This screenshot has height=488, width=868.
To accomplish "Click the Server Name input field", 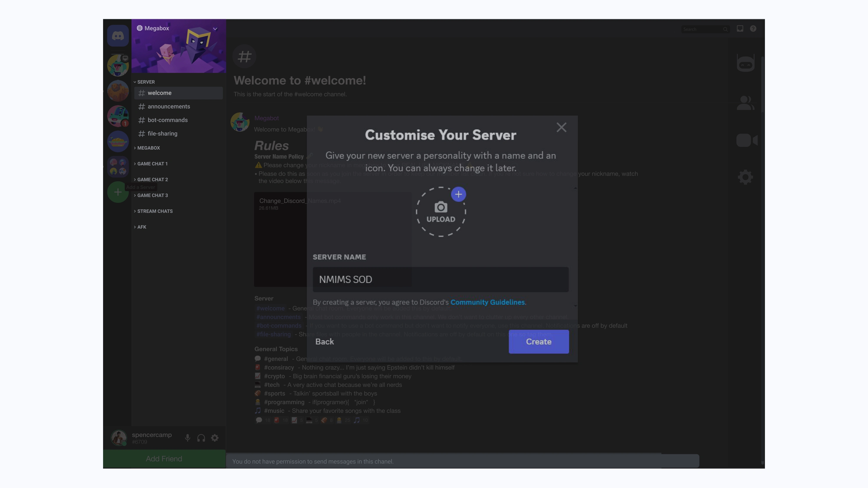I will 441,280.
